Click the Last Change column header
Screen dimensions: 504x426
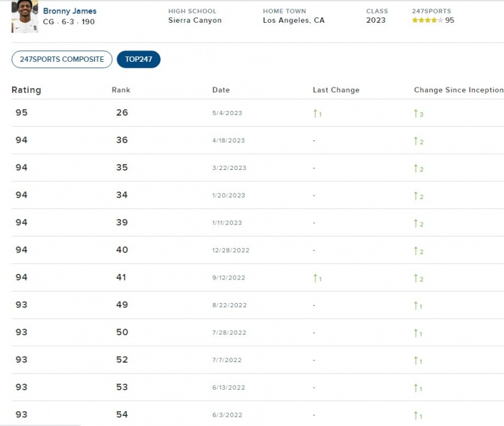[x=336, y=90]
